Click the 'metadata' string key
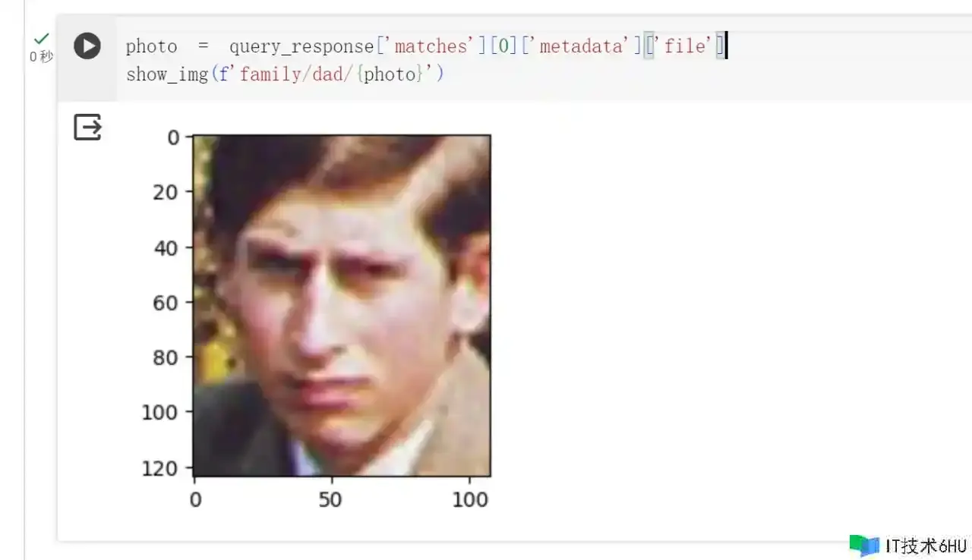The image size is (972, 560). pyautogui.click(x=581, y=46)
